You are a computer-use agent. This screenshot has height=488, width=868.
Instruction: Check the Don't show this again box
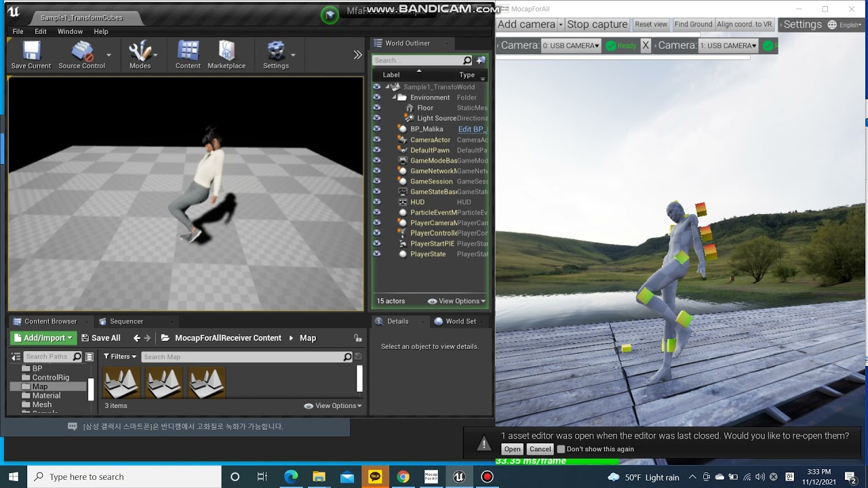click(561, 449)
